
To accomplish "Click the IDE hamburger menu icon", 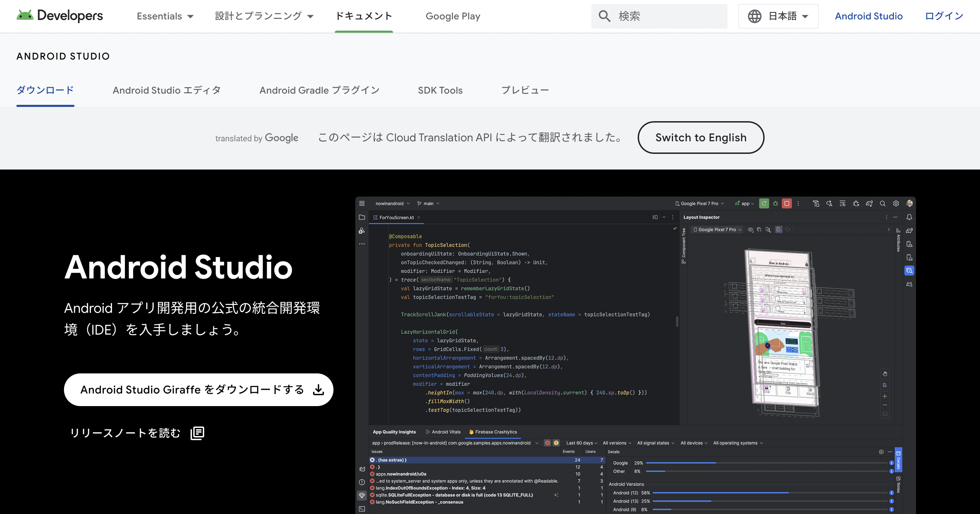I will pyautogui.click(x=362, y=204).
